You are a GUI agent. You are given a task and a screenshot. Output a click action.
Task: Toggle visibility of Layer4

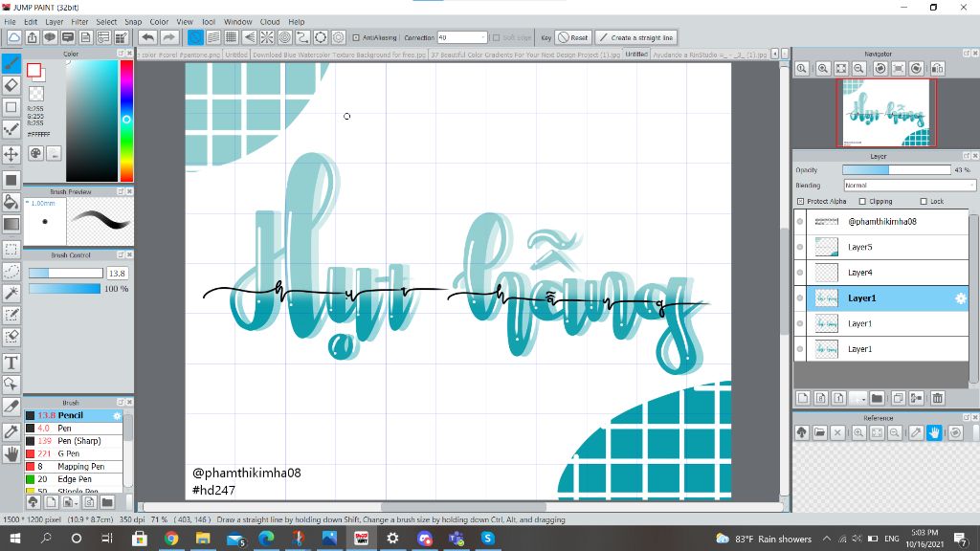click(x=800, y=273)
